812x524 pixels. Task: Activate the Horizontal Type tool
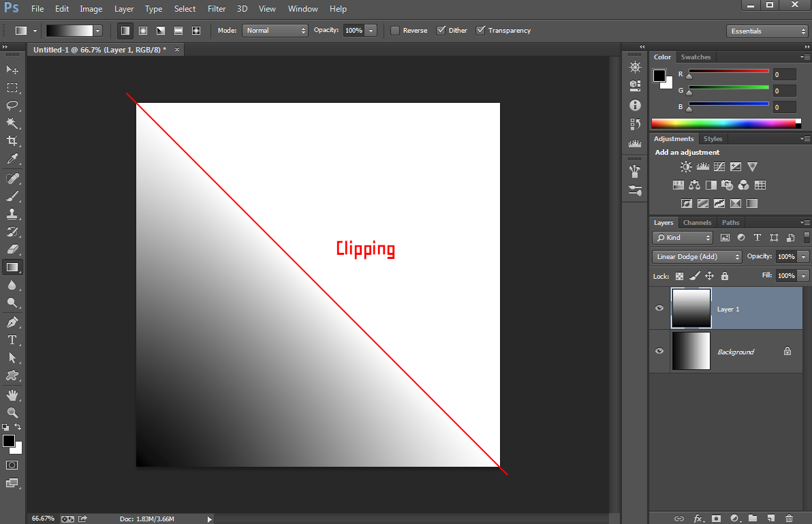click(x=11, y=340)
